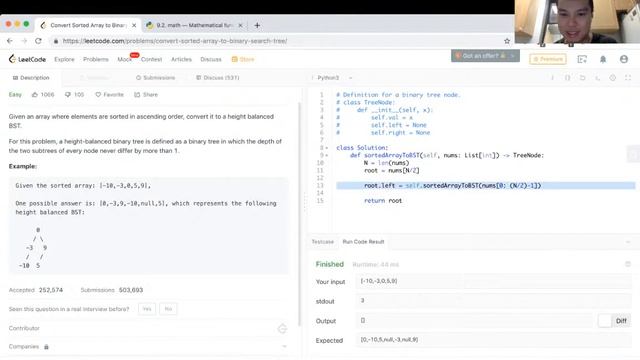Close the Convert Sorted Array tab
Viewport: 640px width, 360px height.
coord(134,25)
